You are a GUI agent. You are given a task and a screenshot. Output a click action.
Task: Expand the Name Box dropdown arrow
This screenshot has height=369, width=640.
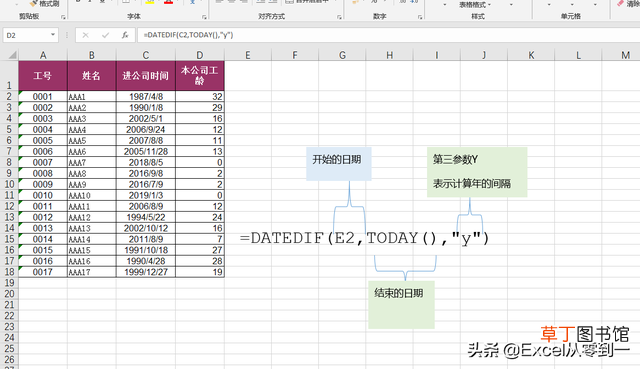pyautogui.click(x=53, y=35)
